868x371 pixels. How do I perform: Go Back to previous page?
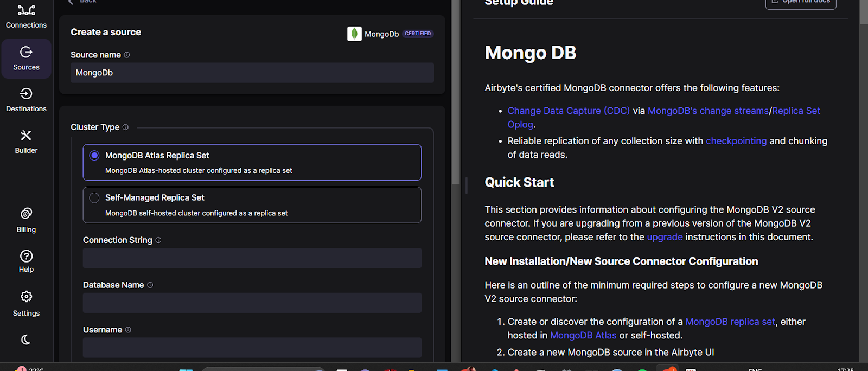click(x=82, y=2)
